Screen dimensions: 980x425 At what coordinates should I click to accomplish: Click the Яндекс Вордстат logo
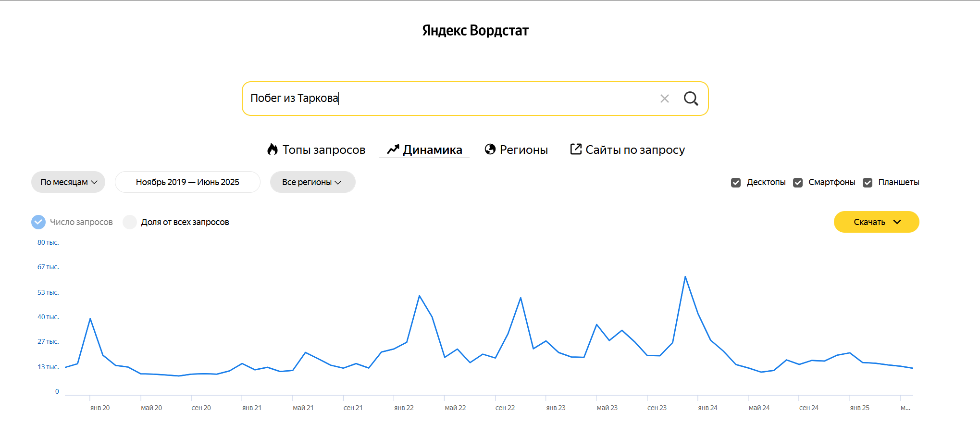(x=475, y=30)
